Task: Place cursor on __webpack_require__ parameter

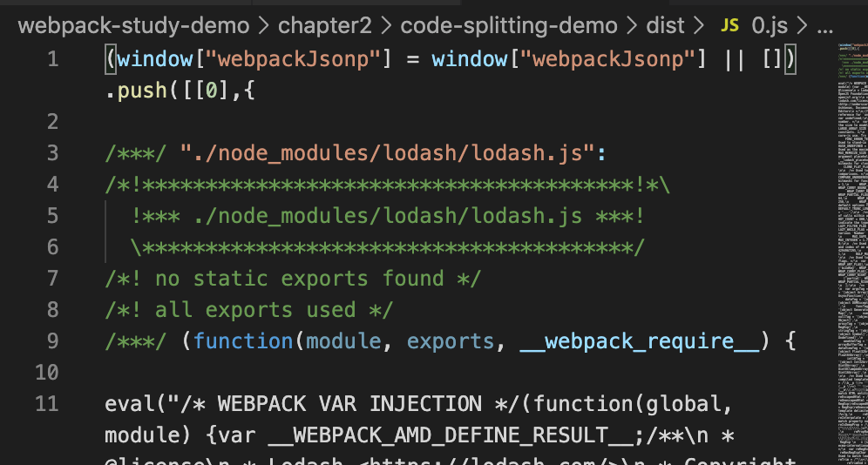Action: click(639, 341)
